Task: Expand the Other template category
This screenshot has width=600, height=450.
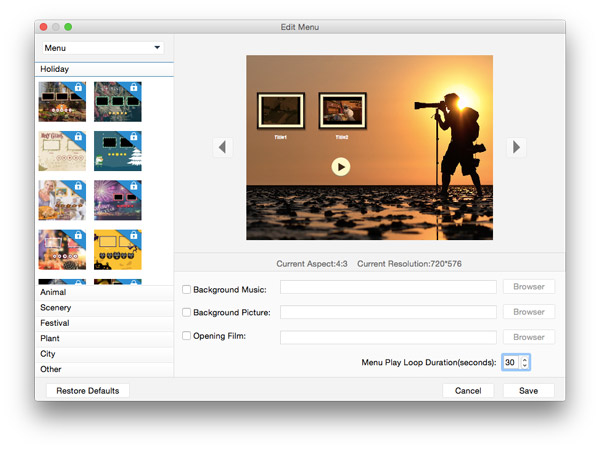Action: click(104, 369)
